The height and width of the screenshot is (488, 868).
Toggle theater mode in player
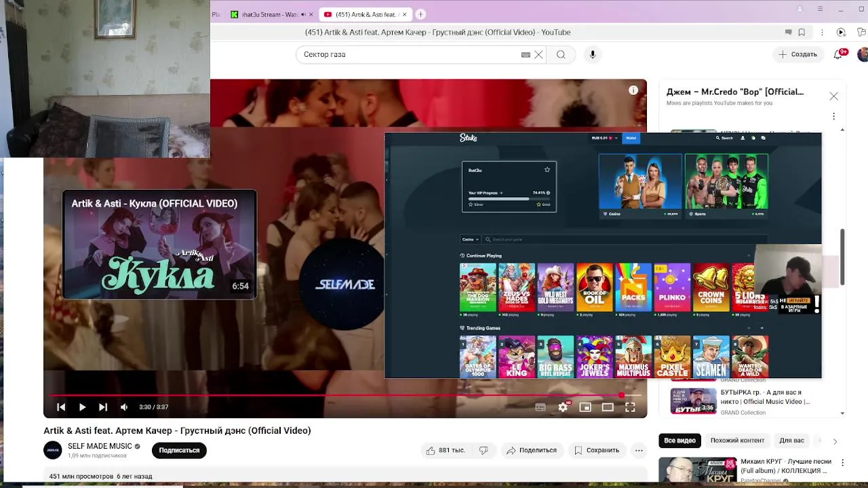coord(608,407)
